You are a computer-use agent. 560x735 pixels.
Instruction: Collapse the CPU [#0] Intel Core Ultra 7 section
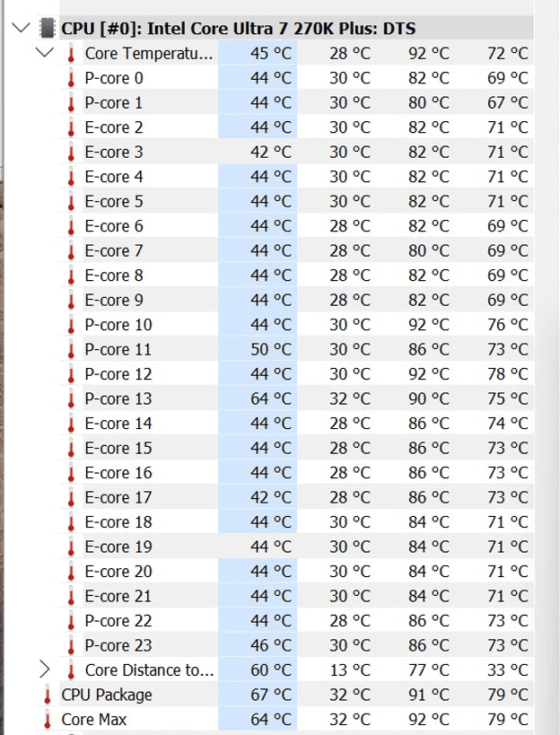pos(21,28)
